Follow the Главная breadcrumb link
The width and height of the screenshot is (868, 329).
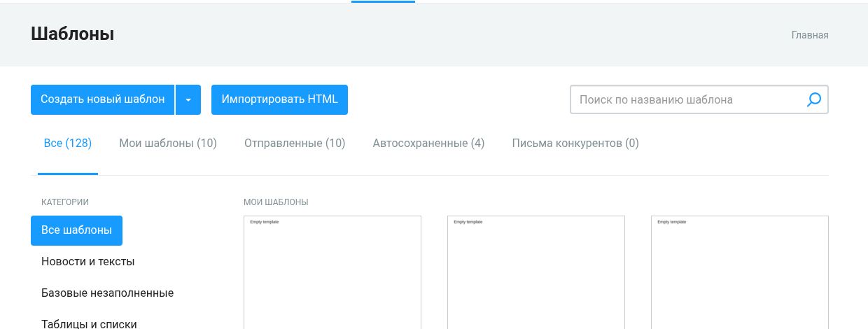click(810, 35)
